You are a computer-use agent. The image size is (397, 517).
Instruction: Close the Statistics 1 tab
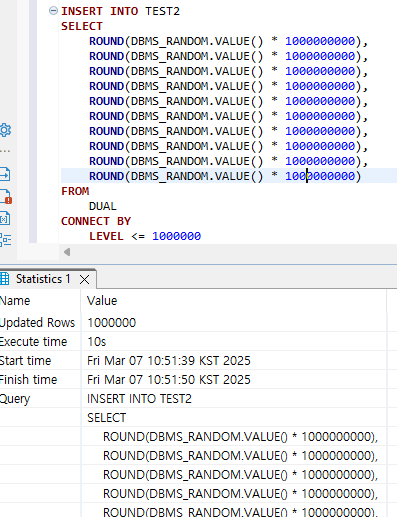tap(85, 279)
